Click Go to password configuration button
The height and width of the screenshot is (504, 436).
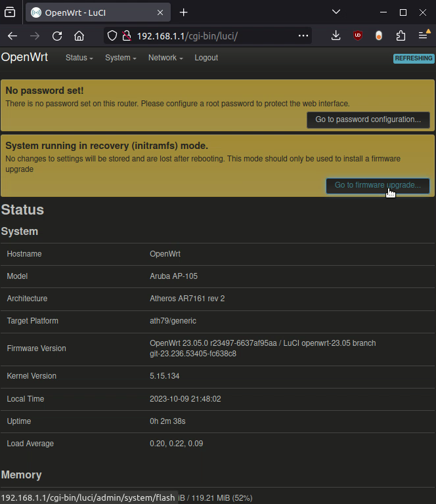(x=368, y=119)
